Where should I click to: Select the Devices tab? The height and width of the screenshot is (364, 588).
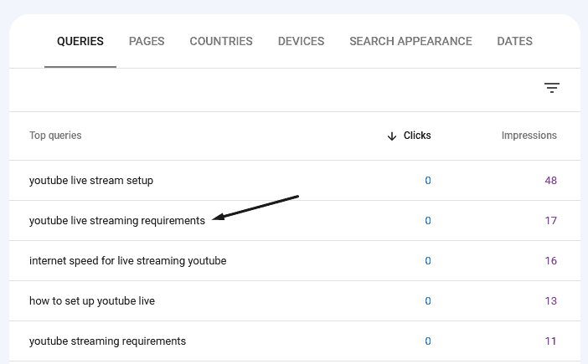[302, 41]
